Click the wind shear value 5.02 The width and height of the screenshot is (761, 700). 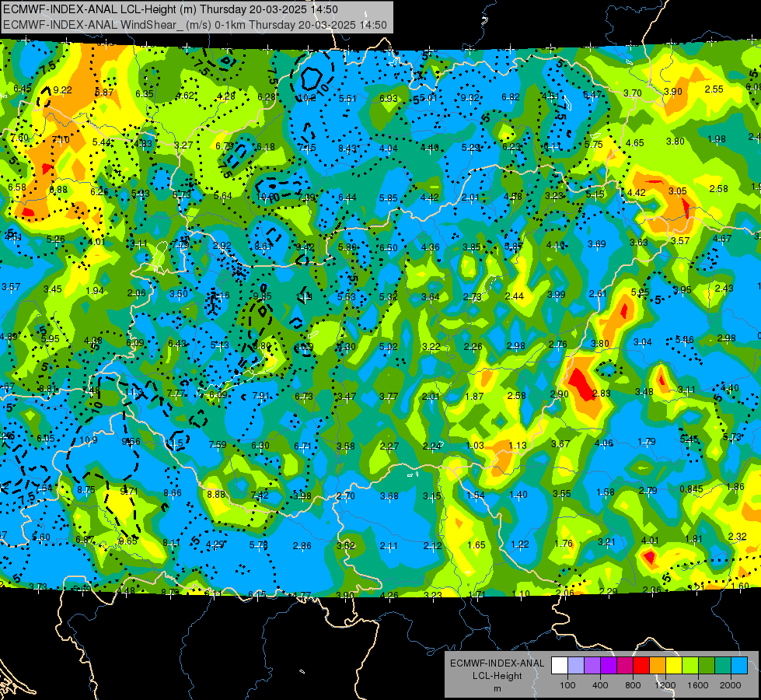[388, 347]
